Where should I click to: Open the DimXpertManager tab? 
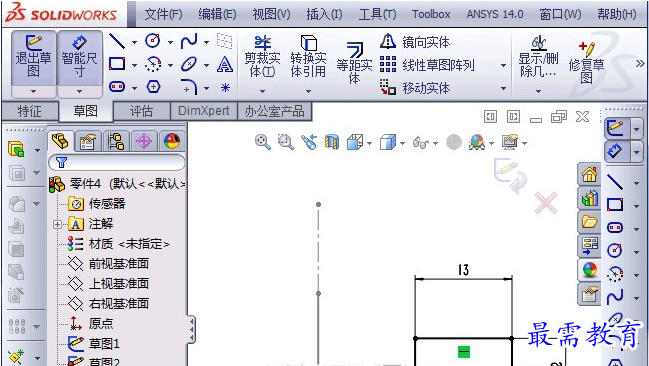coord(144,141)
